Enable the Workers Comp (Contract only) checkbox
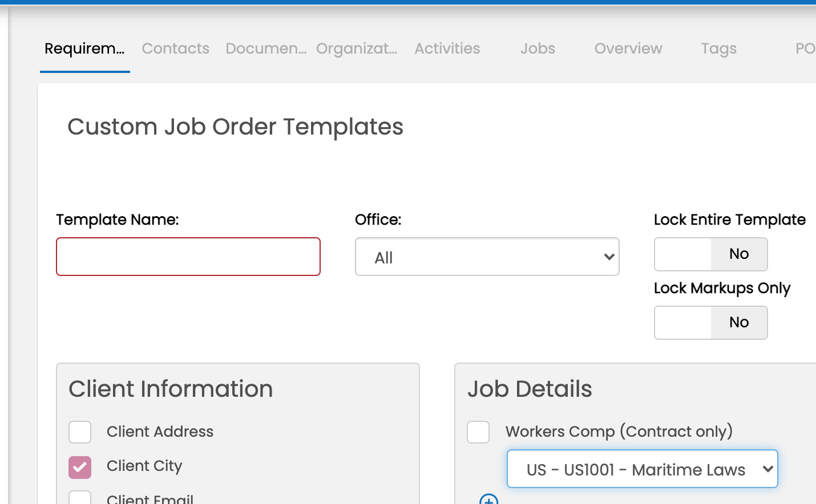The image size is (816, 504). coord(478,432)
